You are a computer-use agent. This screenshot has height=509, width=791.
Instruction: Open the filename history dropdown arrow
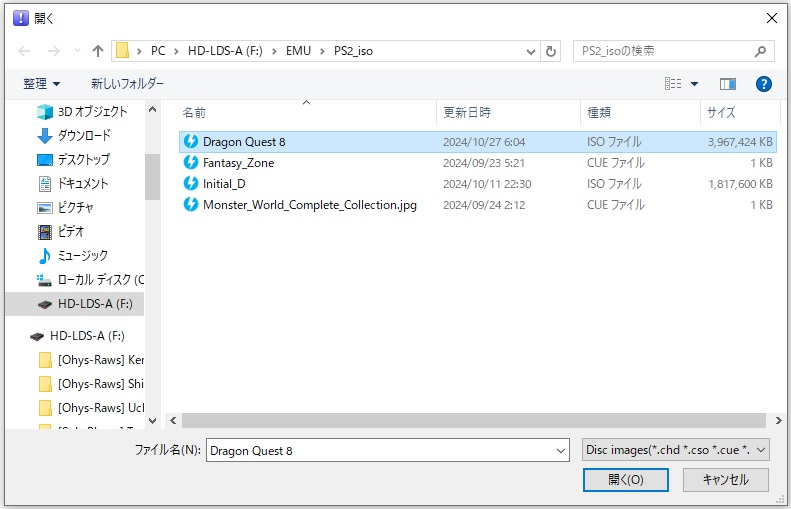[x=560, y=450]
